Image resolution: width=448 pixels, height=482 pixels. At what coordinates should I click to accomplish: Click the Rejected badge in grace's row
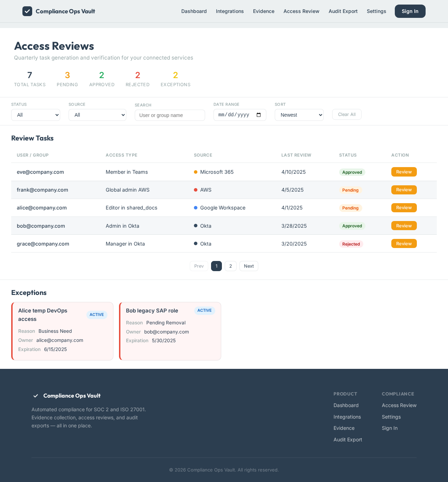point(351,244)
